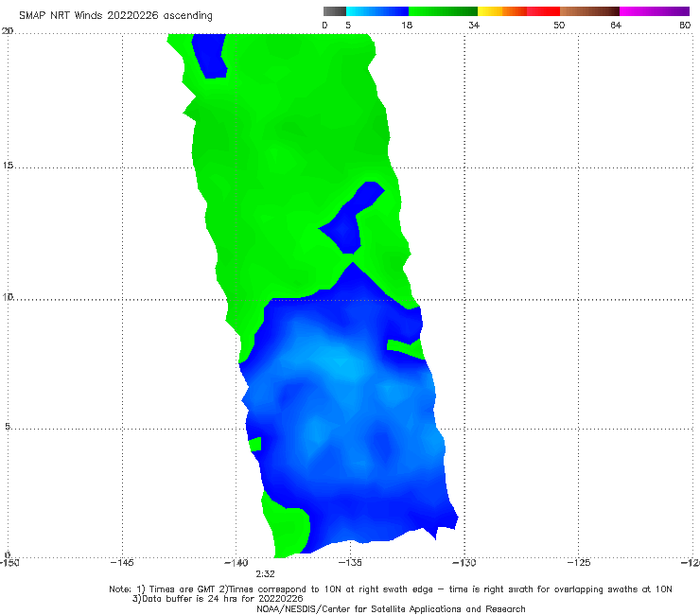Click the brown 50-64 color bar segment
The width and height of the screenshot is (700, 615).
[589, 11]
